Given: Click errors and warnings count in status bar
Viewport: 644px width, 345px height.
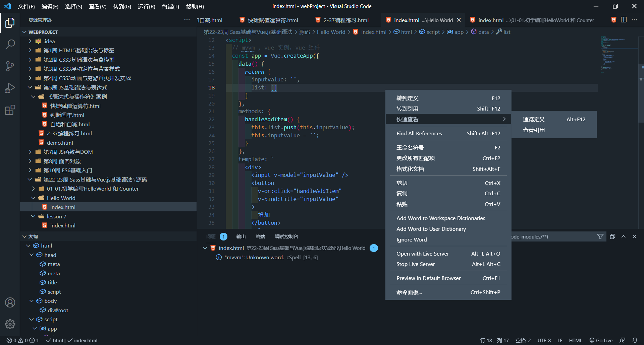Looking at the screenshot, I should click(x=23, y=340).
